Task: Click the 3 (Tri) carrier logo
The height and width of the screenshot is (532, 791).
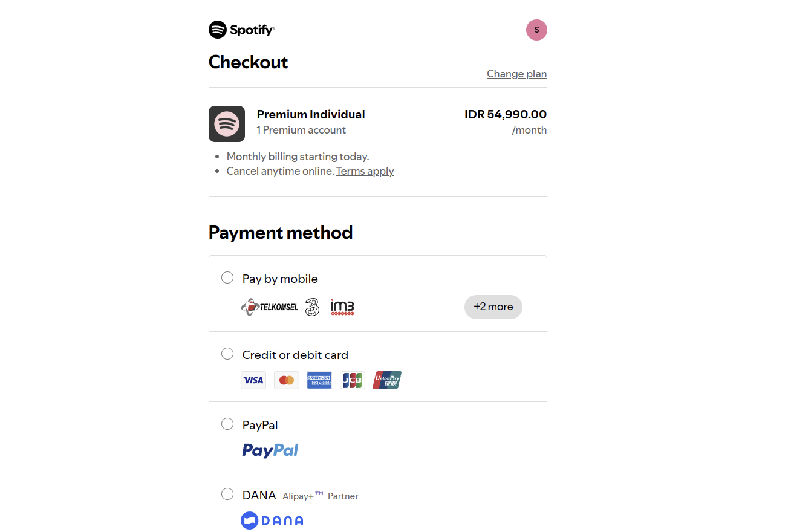Action: (312, 307)
